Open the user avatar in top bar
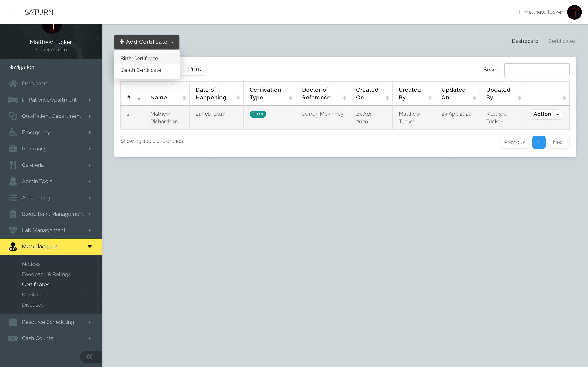 click(x=574, y=12)
